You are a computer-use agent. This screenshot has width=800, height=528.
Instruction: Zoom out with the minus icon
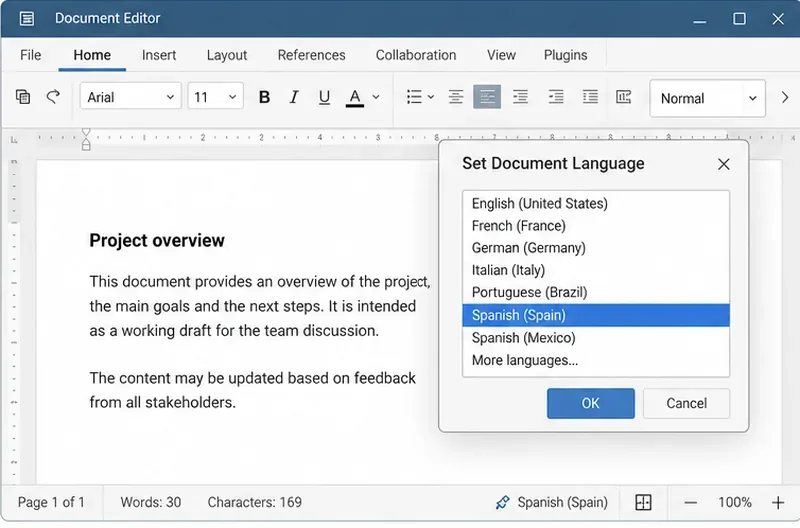click(x=690, y=503)
